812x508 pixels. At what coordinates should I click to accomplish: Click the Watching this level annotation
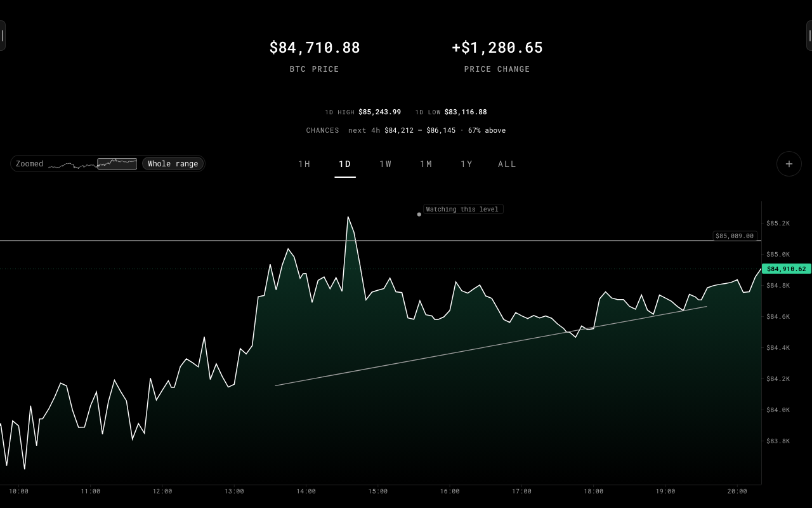(x=463, y=209)
